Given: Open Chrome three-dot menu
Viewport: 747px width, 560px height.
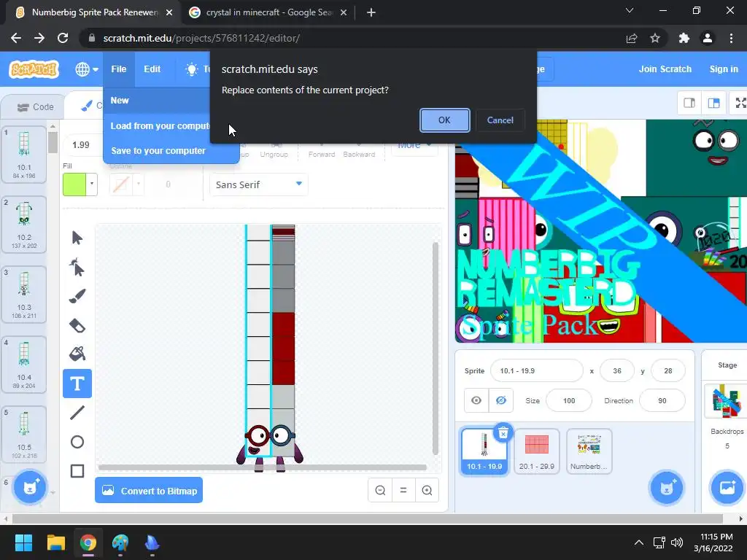Looking at the screenshot, I should [x=731, y=38].
